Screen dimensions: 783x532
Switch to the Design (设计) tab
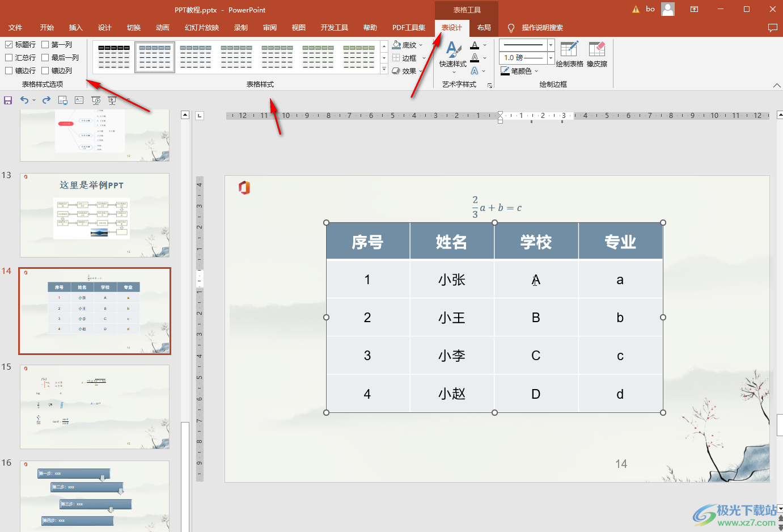(104, 28)
